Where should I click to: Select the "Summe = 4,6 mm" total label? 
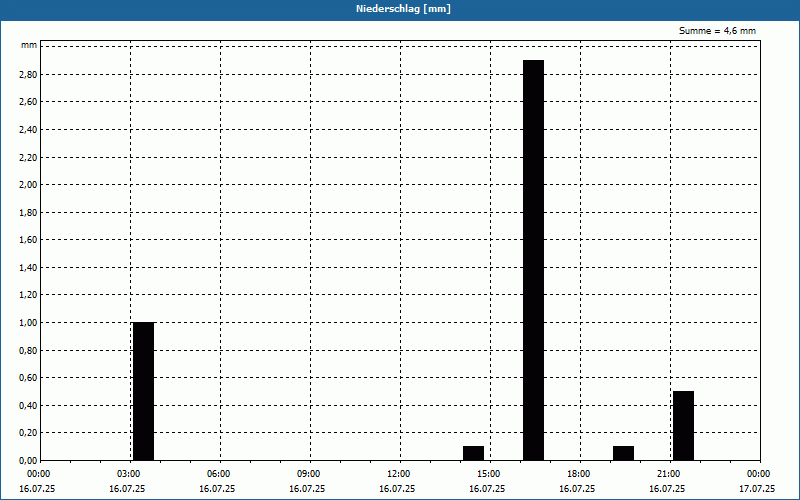(x=717, y=31)
